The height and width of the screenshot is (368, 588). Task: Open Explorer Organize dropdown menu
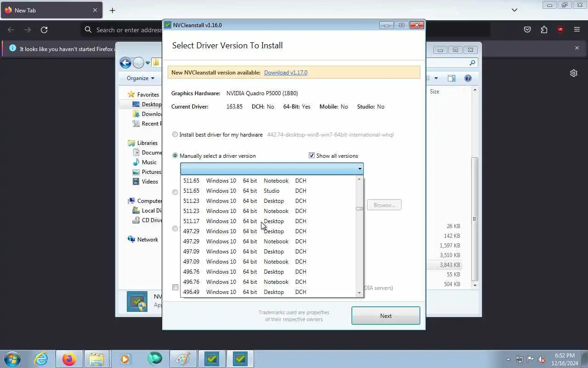point(141,78)
